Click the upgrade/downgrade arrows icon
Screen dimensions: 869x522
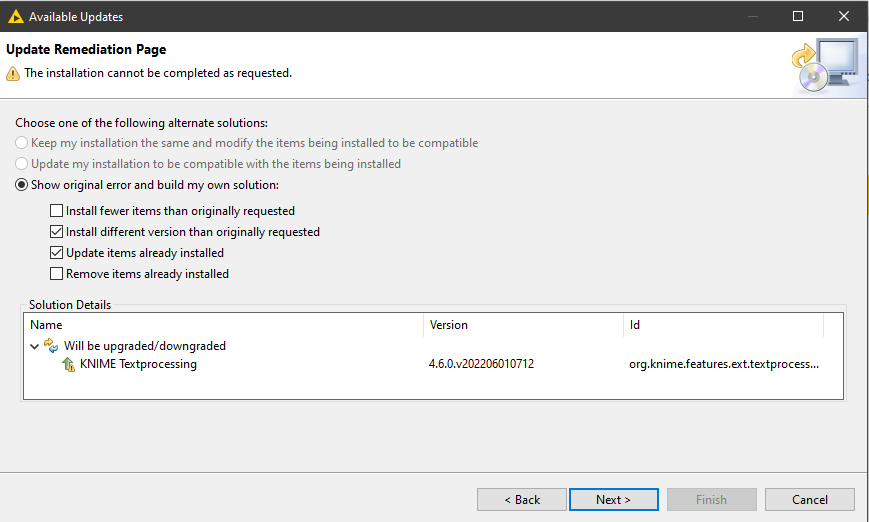[x=51, y=346]
